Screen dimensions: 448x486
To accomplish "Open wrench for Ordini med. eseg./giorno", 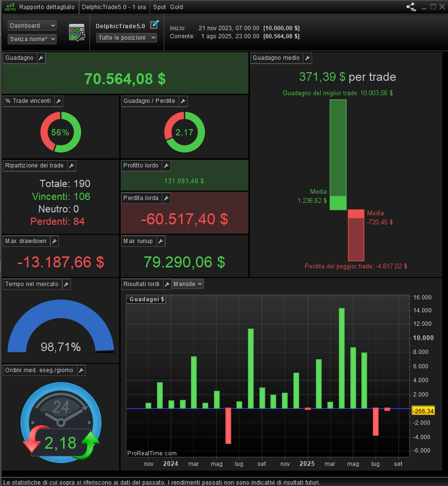I will [81, 370].
